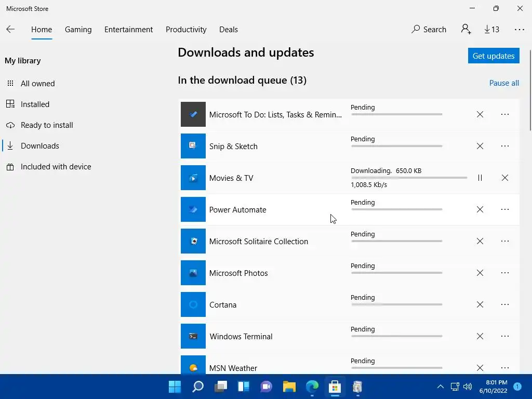The image size is (532, 399).
Task: Open Task View on the taskbar
Action: point(220,387)
